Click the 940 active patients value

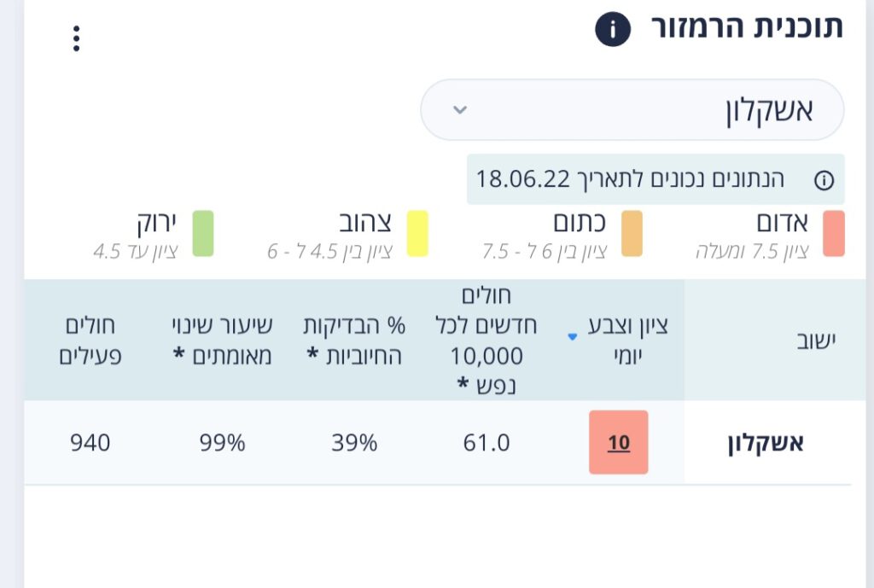click(90, 443)
